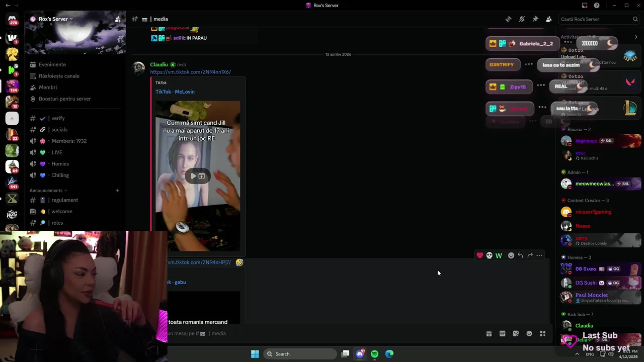This screenshot has height=362, width=644.
Task: Open the VALORANT activity card
Action: pyautogui.click(x=600, y=82)
